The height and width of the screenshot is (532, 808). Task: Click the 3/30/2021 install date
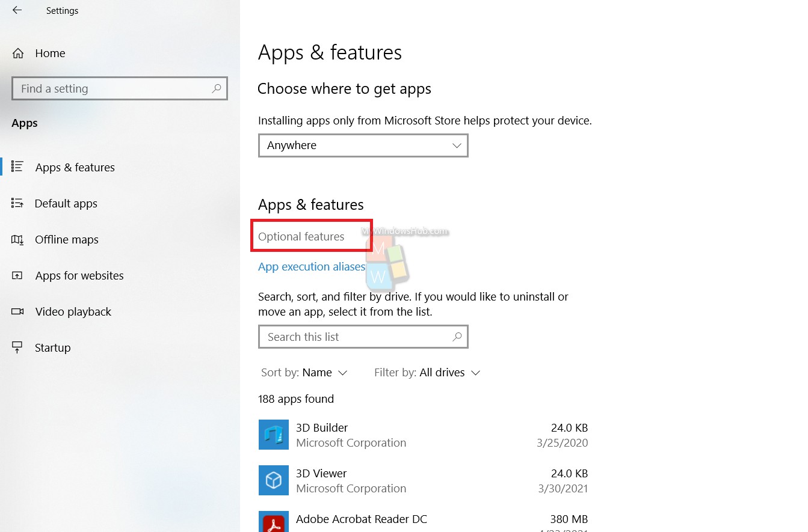pyautogui.click(x=563, y=488)
